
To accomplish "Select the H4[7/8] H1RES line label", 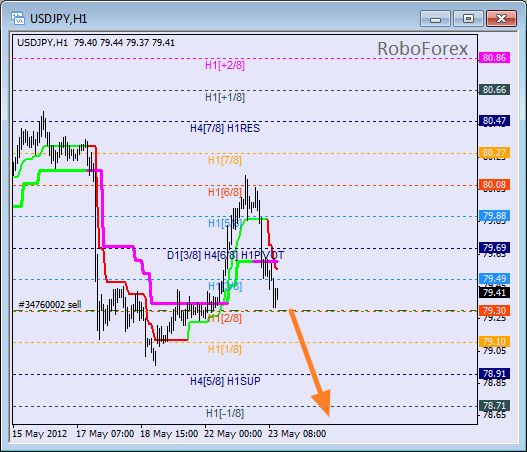I will click(225, 128).
